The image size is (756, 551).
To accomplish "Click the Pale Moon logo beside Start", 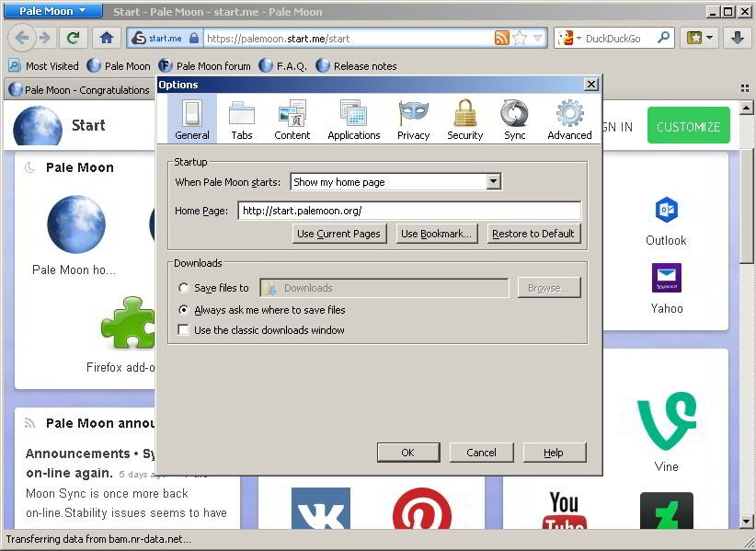I will (x=38, y=125).
